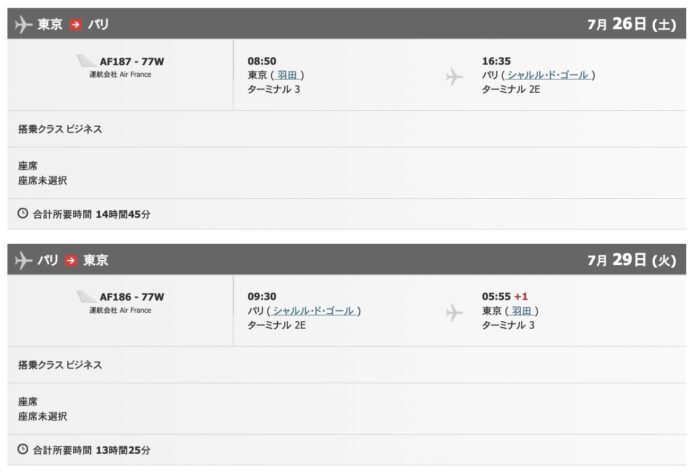Click the airplane icon in Paris-Tokyo header
The height and width of the screenshot is (476, 700).
click(x=23, y=260)
